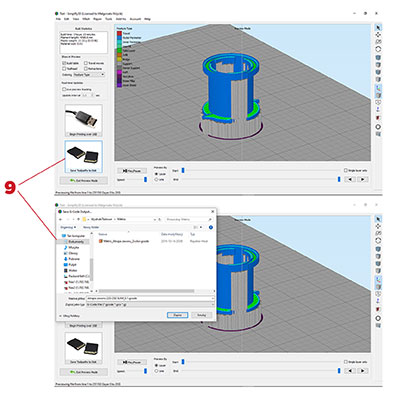The image size is (414, 393).
Task: Click the ring-shaped icon near bottom of upper toolbar
Action: pos(378,127)
